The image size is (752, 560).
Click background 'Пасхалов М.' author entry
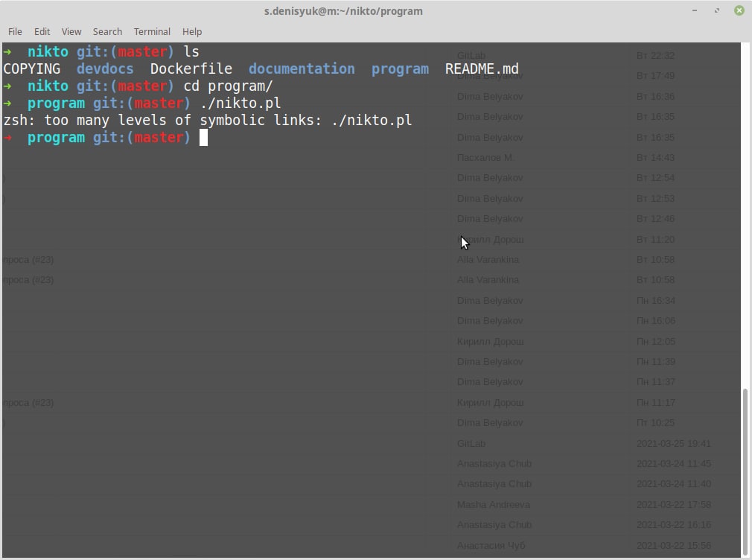(x=485, y=157)
